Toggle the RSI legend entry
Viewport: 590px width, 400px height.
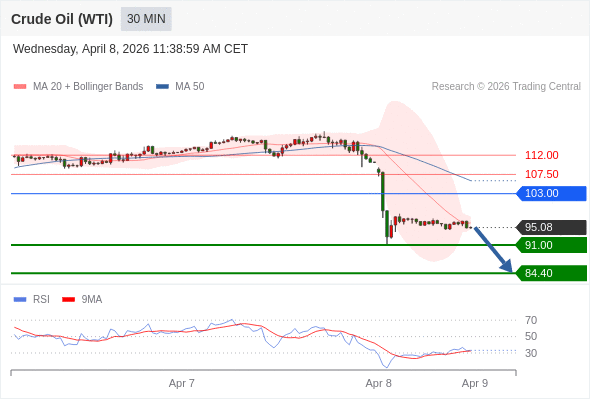[32, 300]
